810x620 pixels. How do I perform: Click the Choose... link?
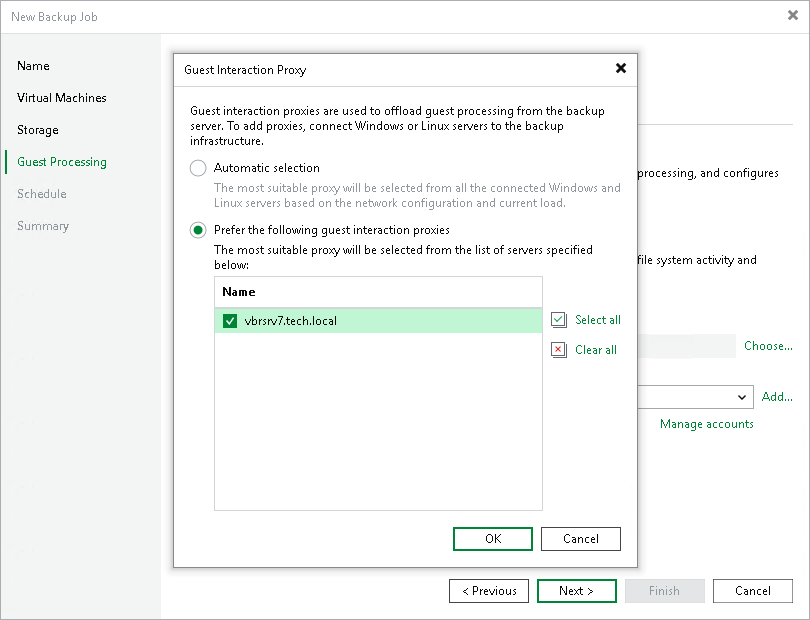tap(768, 346)
